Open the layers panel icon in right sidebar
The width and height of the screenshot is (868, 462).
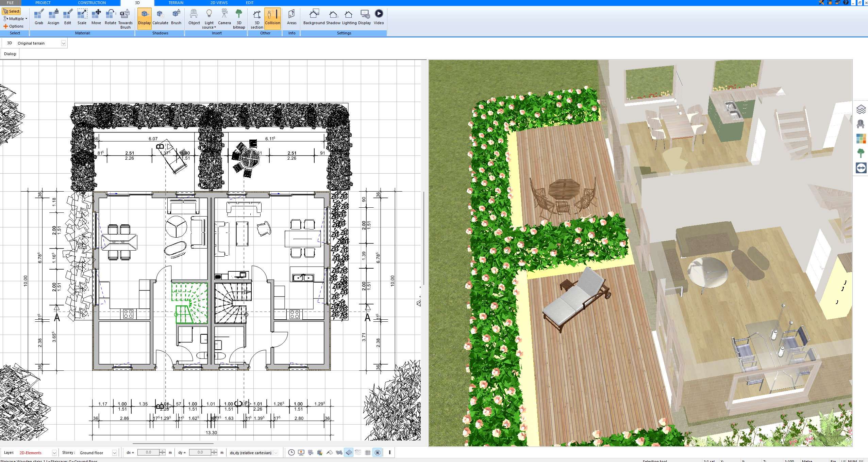tap(861, 110)
